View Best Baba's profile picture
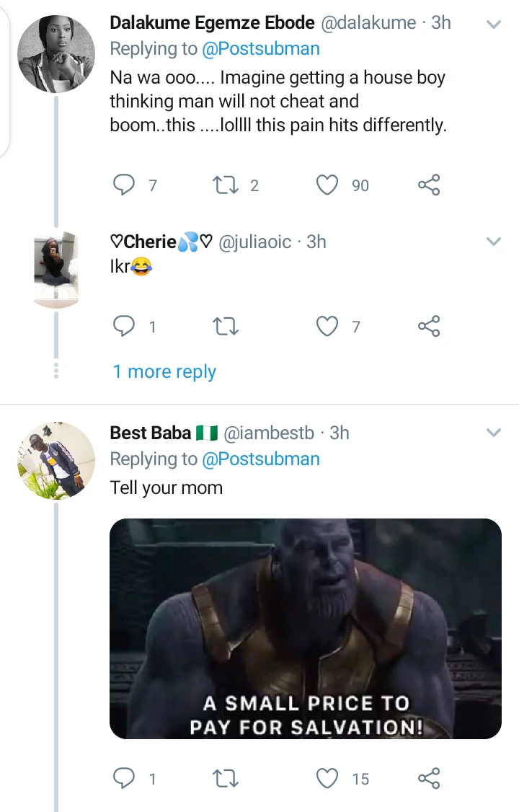Viewport: 519px width, 812px height. pos(56,461)
